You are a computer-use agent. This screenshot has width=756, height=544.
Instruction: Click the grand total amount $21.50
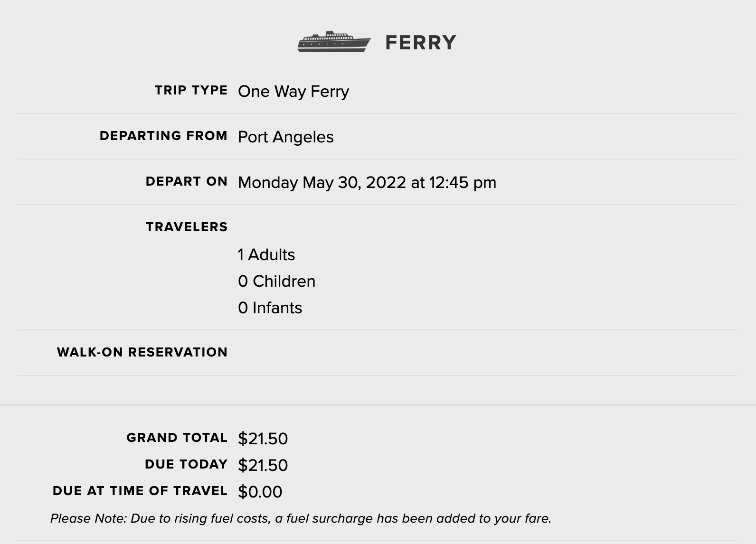263,439
